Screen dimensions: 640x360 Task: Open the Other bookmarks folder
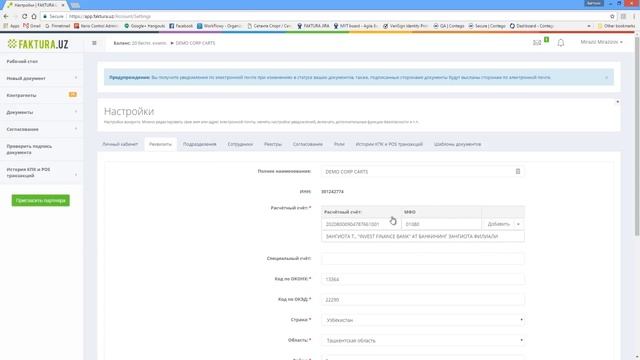(616, 26)
